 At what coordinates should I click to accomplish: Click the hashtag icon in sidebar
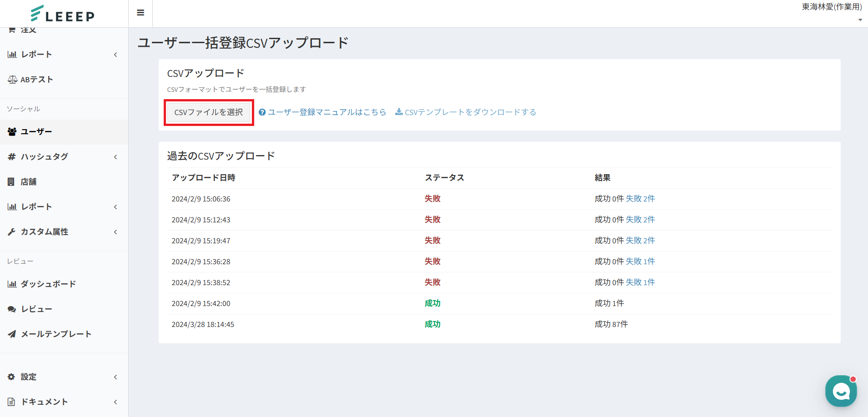(12, 157)
